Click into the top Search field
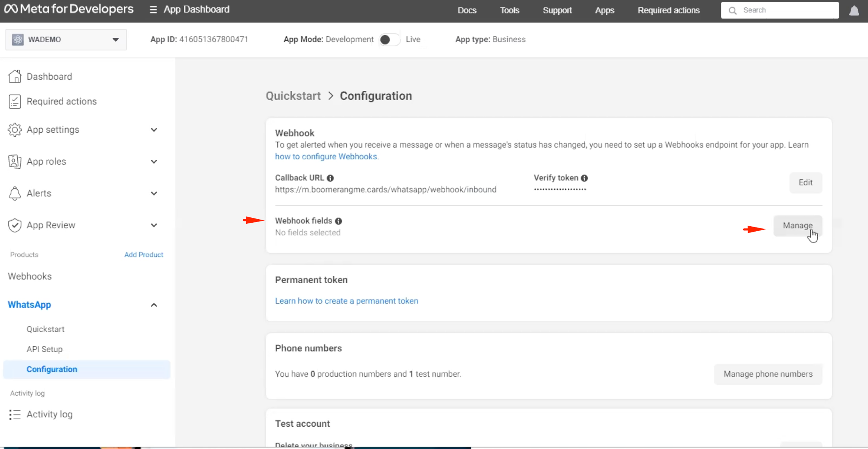The width and height of the screenshot is (868, 449). 785,11
